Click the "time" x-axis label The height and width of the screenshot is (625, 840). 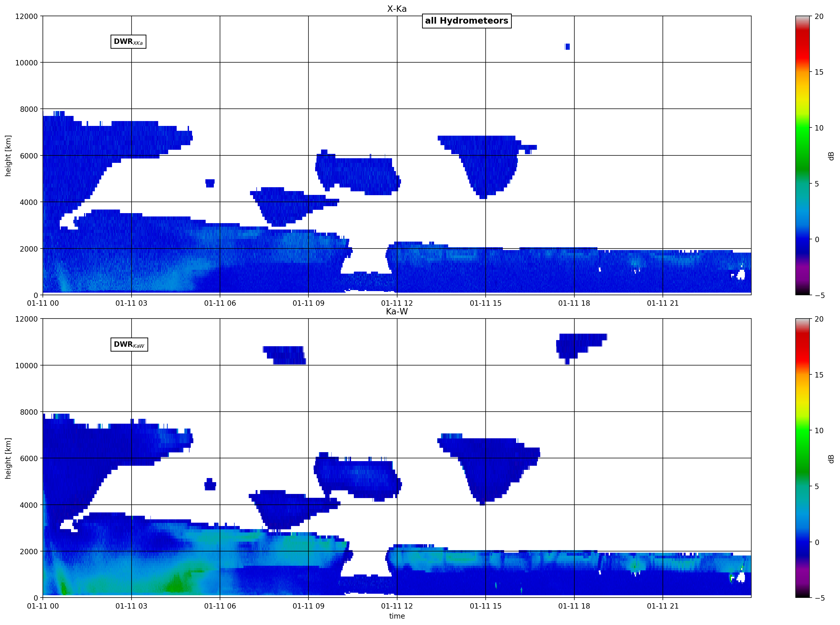tap(397, 616)
